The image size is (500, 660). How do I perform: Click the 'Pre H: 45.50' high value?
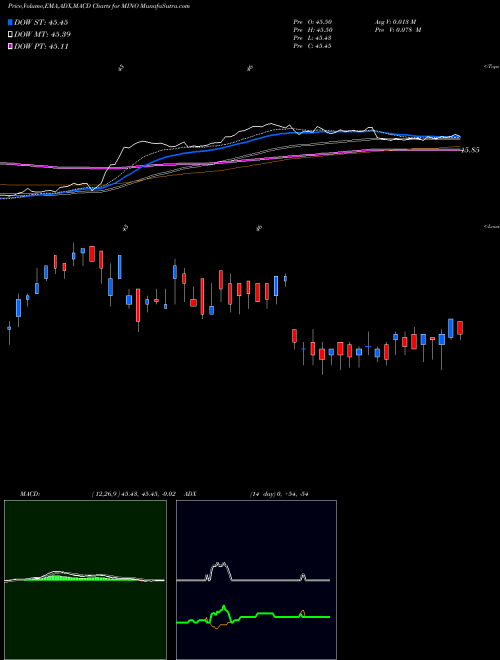(x=313, y=29)
